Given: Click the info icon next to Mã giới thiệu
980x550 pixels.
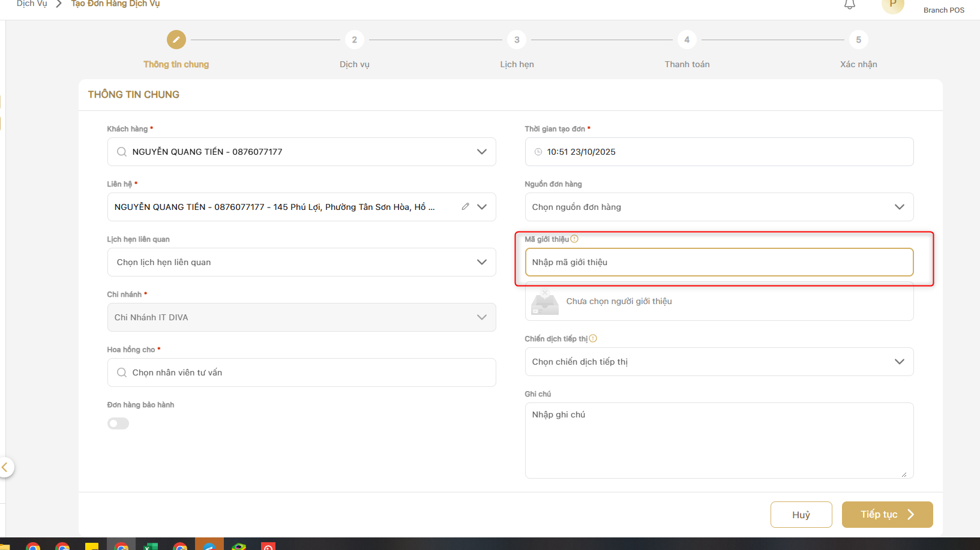Looking at the screenshot, I should pos(574,239).
